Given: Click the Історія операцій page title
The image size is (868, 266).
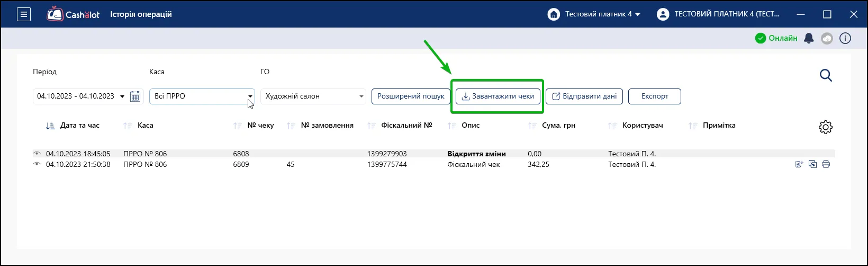Looking at the screenshot, I should pos(141,14).
